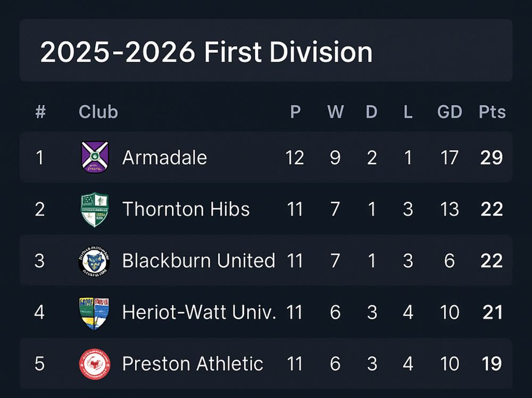Click the Club column header
The width and height of the screenshot is (532, 398).
tap(98, 112)
